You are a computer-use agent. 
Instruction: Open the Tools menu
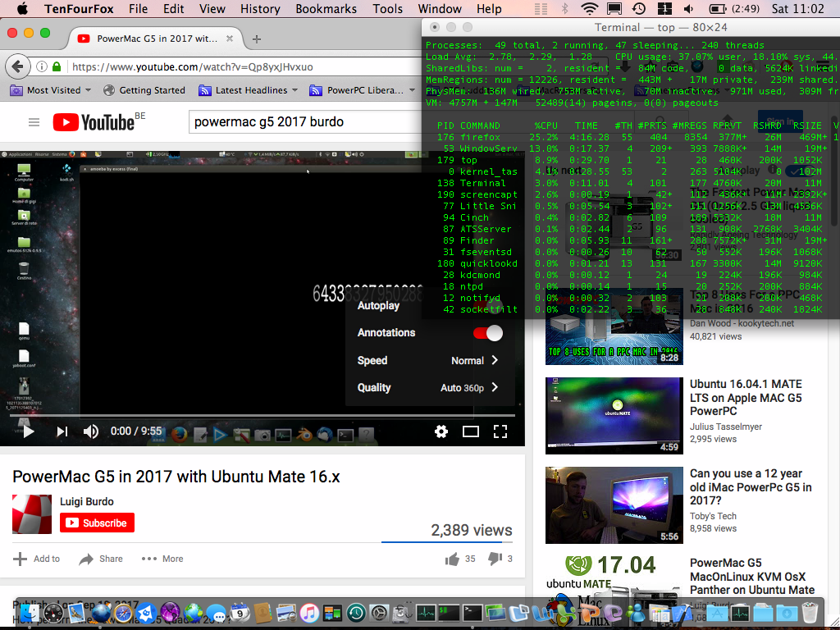point(388,9)
